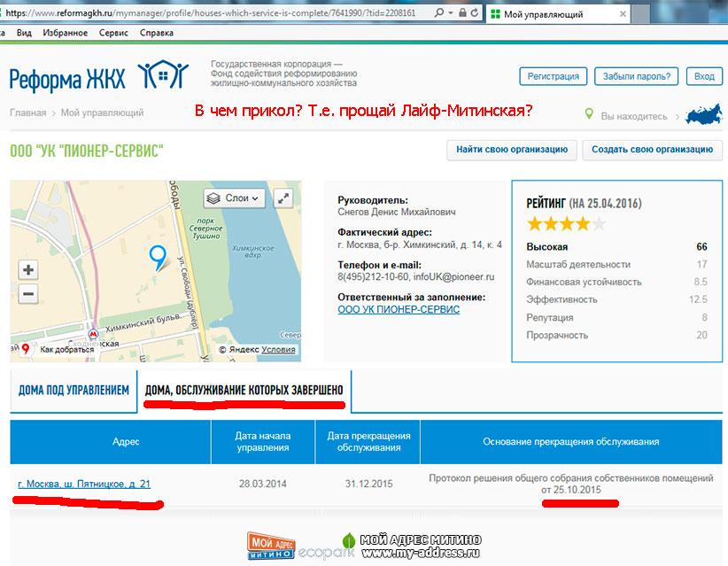Viewport: 728px width, 566px height.
Task: Click 'Дата начала управления' column header
Action: coord(263,442)
